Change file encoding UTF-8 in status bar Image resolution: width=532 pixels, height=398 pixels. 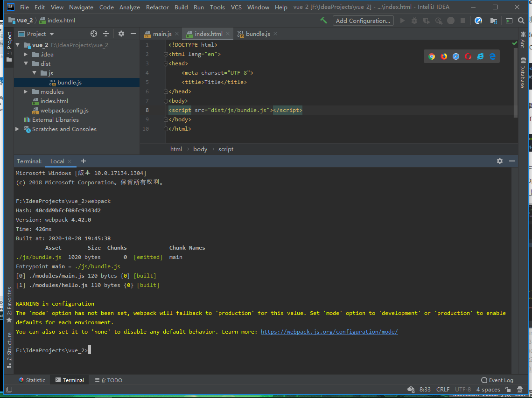(463, 389)
